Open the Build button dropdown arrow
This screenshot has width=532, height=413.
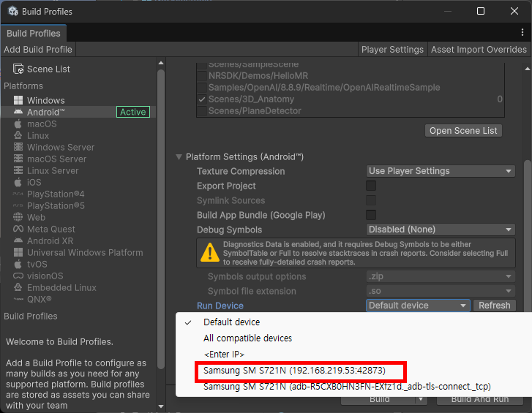click(421, 400)
